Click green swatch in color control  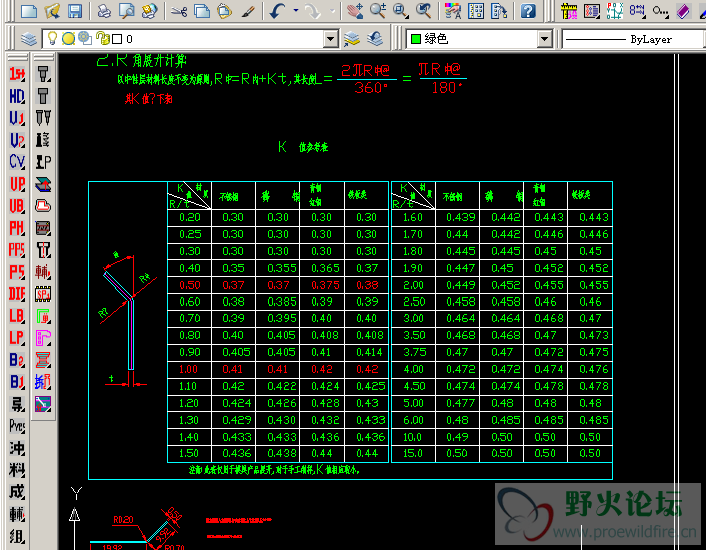pyautogui.click(x=416, y=39)
